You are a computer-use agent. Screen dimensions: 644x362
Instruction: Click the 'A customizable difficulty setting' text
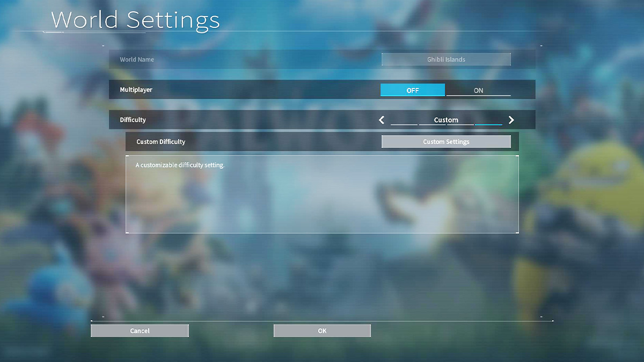click(180, 165)
